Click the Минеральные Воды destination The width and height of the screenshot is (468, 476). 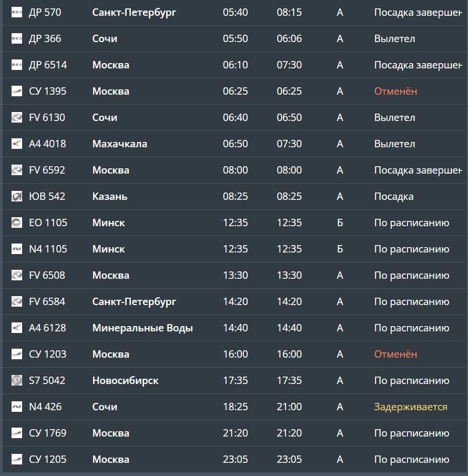pos(143,328)
